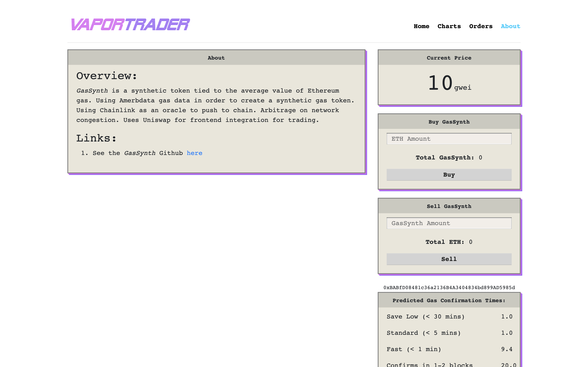The width and height of the screenshot is (588, 367).
Task: Click the Overview heading
Action: pyautogui.click(x=106, y=76)
